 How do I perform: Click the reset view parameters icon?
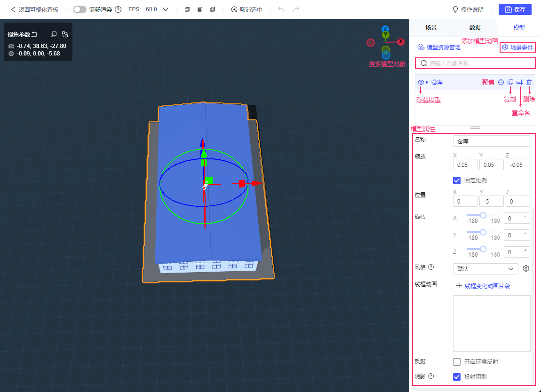tap(34, 34)
